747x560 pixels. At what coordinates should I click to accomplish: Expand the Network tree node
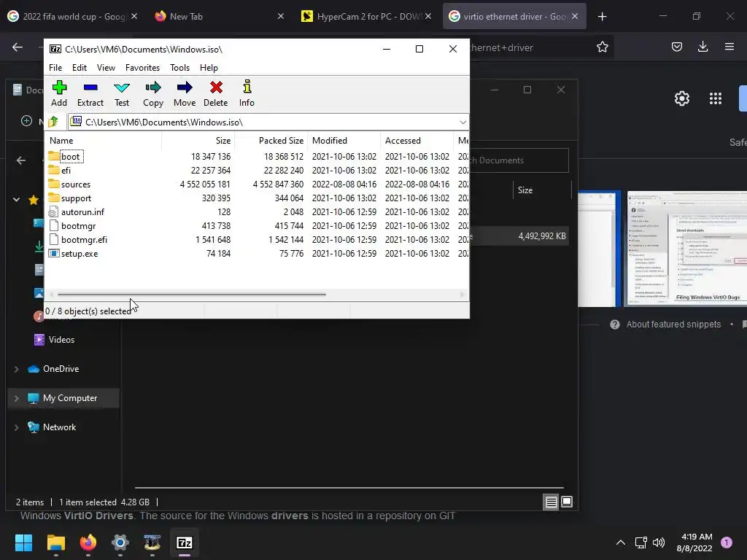pyautogui.click(x=16, y=427)
